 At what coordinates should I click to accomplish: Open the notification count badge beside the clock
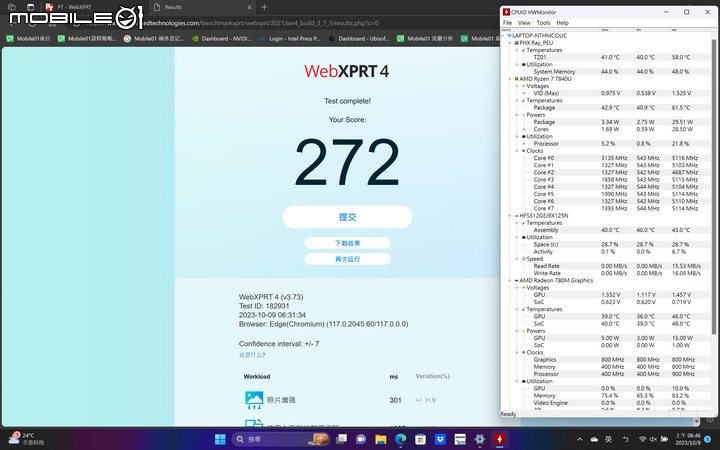pos(708,439)
